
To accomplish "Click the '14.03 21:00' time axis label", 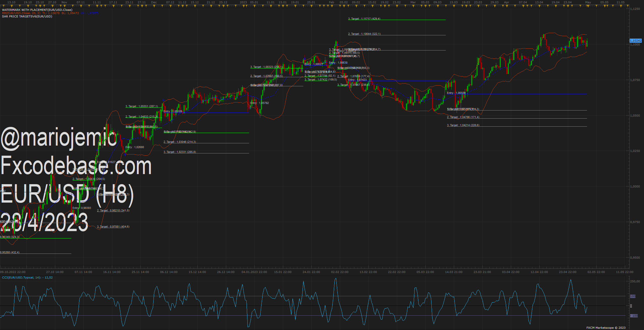I will [454, 272].
